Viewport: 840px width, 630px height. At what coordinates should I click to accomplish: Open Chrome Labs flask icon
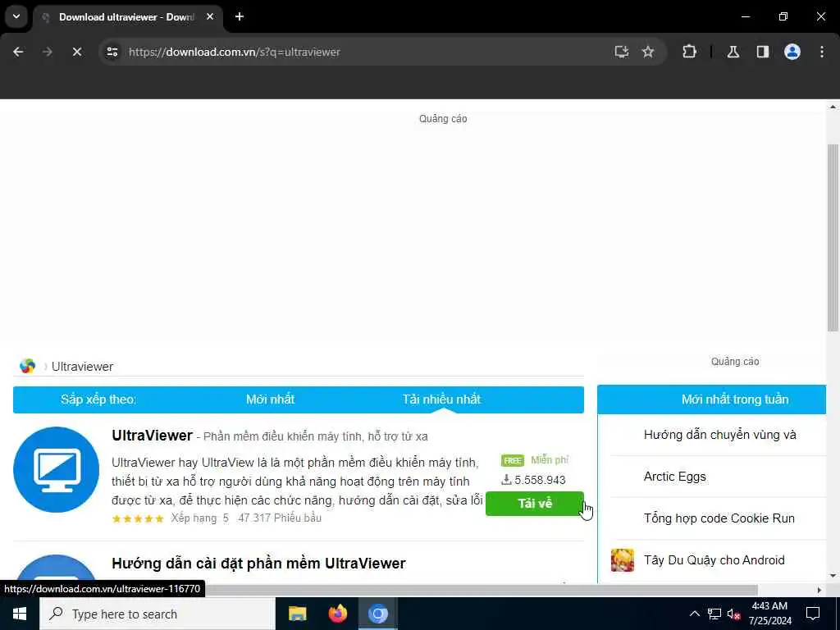click(x=733, y=52)
